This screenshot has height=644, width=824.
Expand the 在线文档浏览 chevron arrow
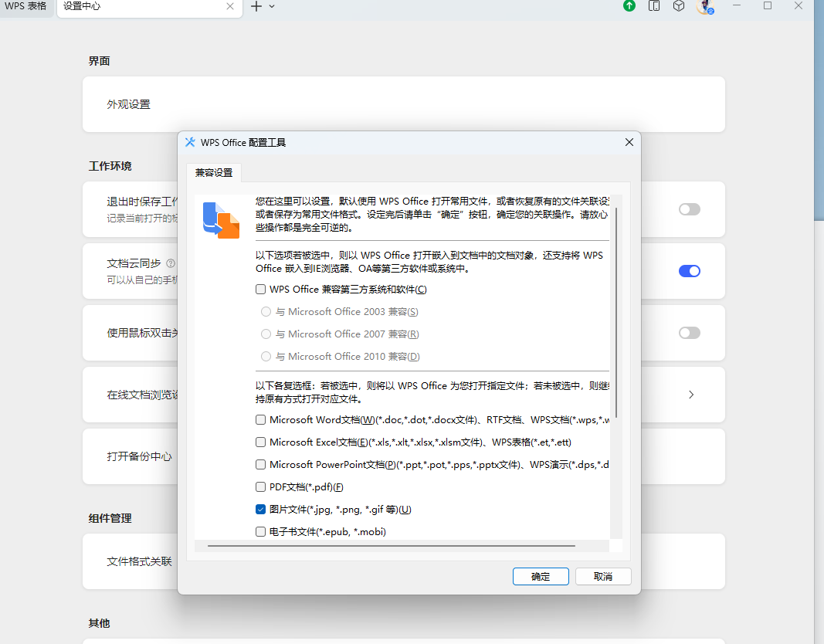pos(691,395)
